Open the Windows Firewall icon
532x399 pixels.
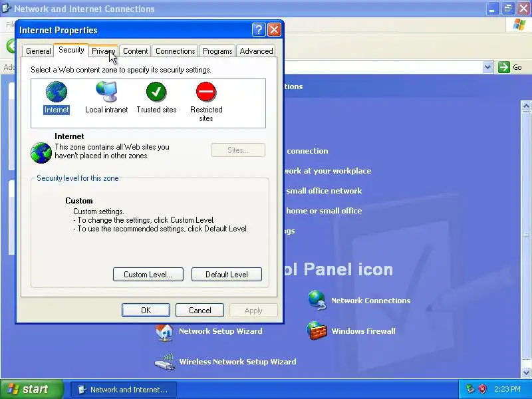317,331
